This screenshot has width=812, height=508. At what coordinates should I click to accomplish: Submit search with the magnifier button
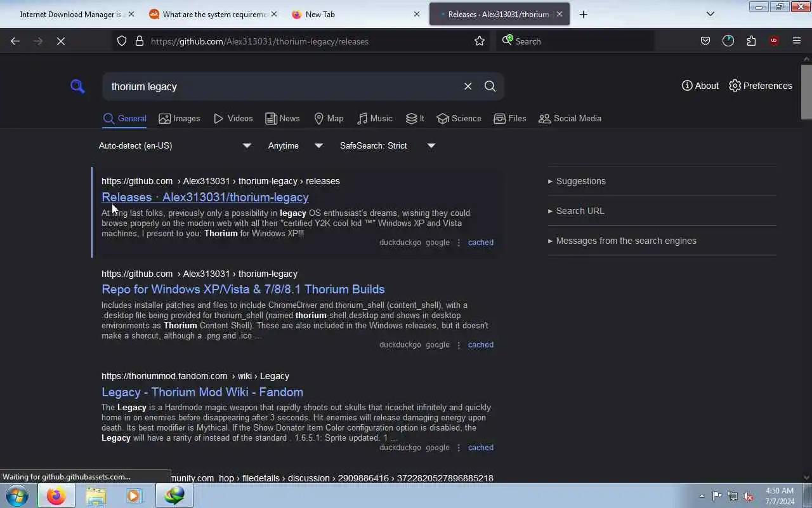tap(490, 86)
